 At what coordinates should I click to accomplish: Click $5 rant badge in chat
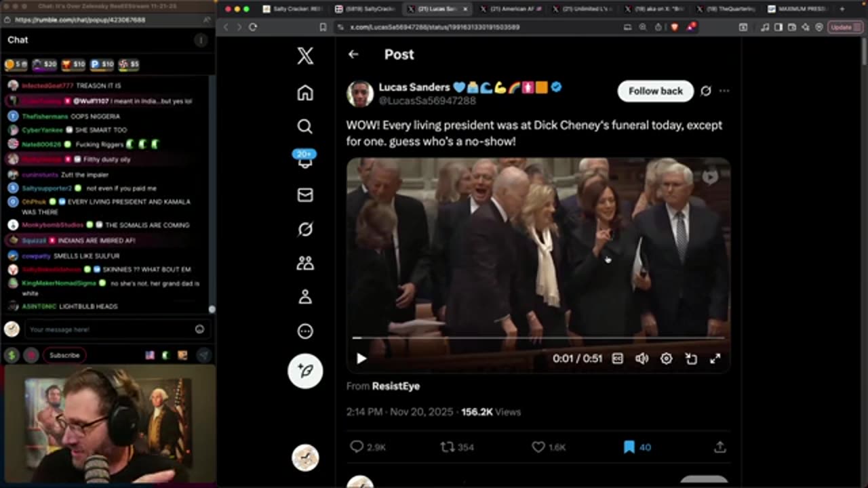pos(129,64)
